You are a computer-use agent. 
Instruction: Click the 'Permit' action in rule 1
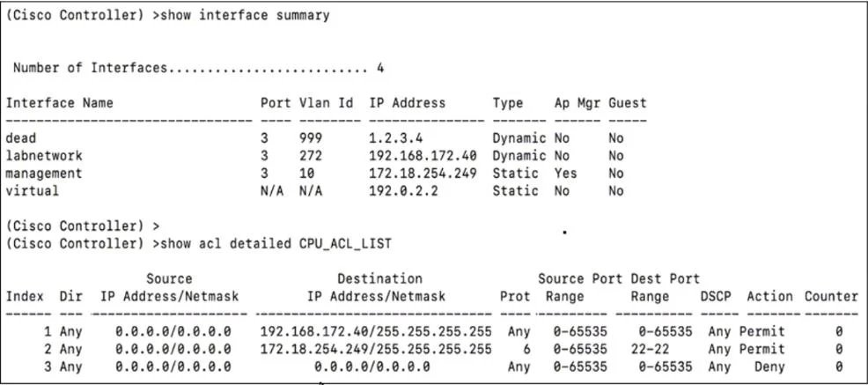pos(762,332)
